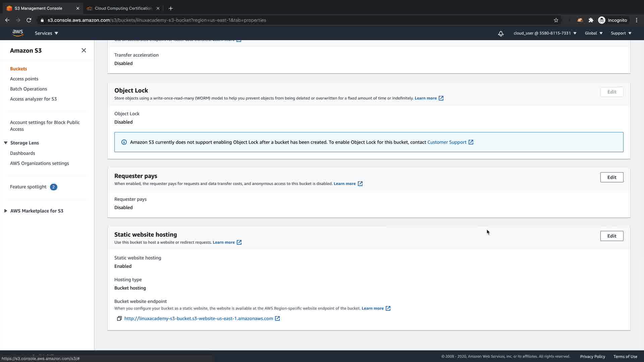Open the Customer Support link
The width and height of the screenshot is (644, 362).
point(447,142)
